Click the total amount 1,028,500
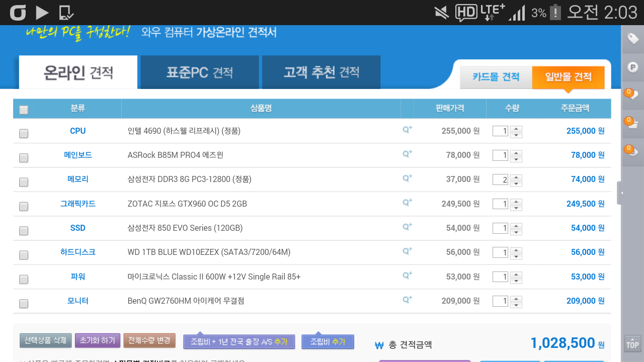The image size is (644, 362). pyautogui.click(x=562, y=343)
